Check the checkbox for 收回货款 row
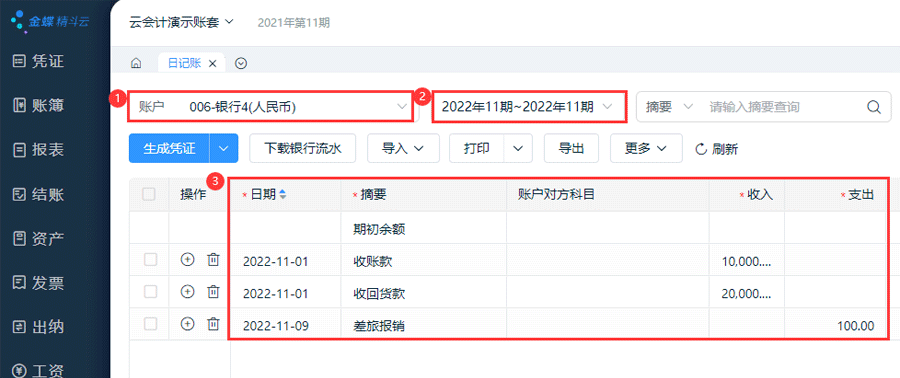 tap(150, 292)
